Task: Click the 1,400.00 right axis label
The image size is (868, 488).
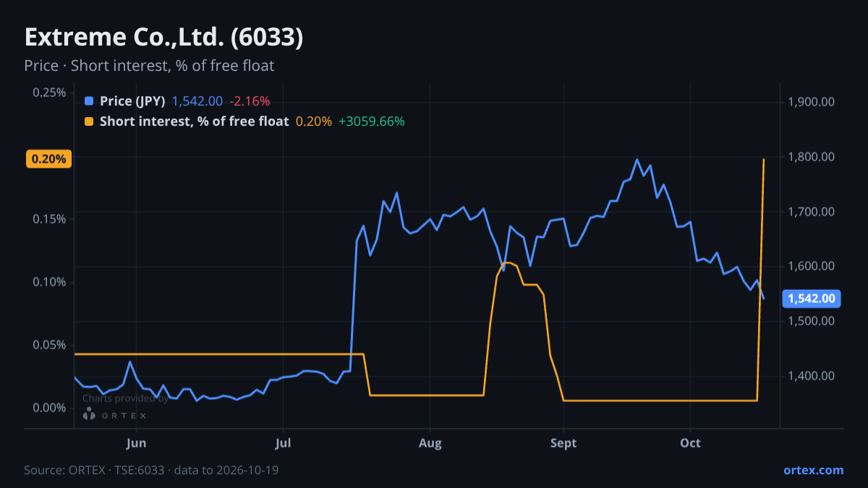Action: (x=812, y=376)
